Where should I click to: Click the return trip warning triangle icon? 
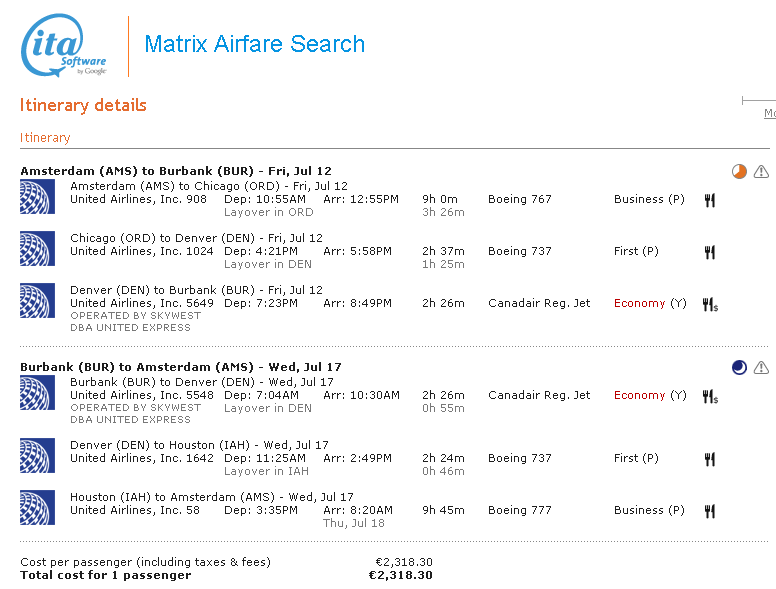(x=761, y=368)
